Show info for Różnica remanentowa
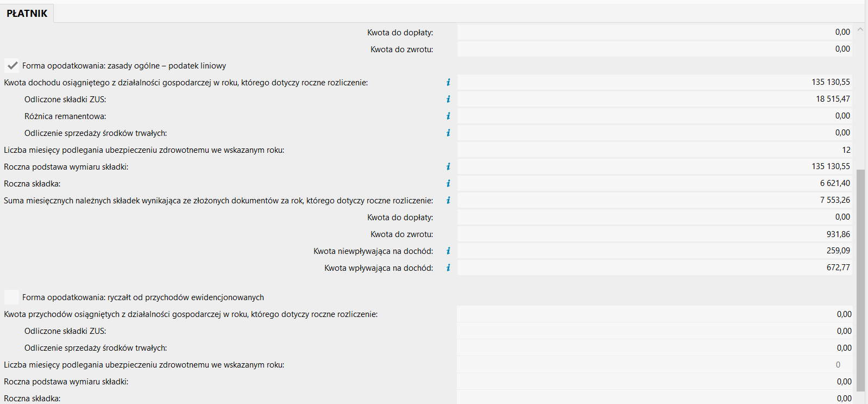Screen dimensions: 868x404 448,116
